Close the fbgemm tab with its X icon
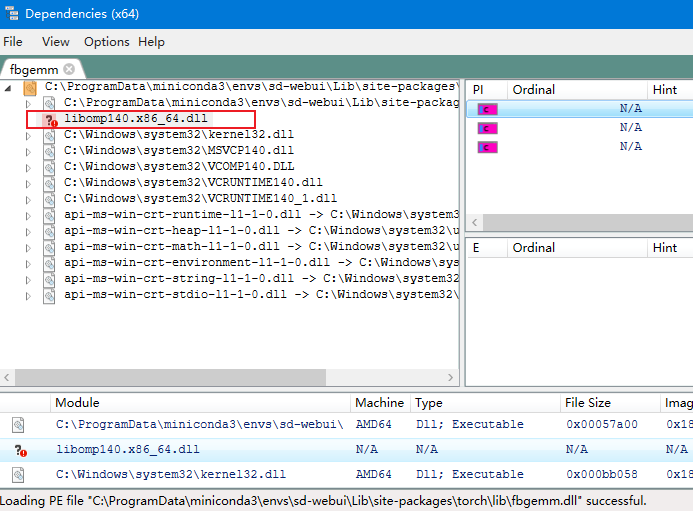 [69, 69]
